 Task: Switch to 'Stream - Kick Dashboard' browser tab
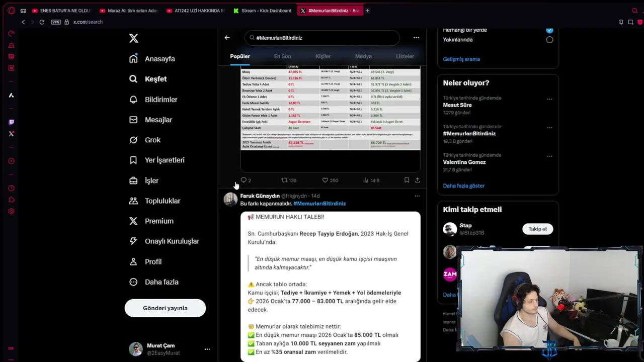click(x=263, y=11)
